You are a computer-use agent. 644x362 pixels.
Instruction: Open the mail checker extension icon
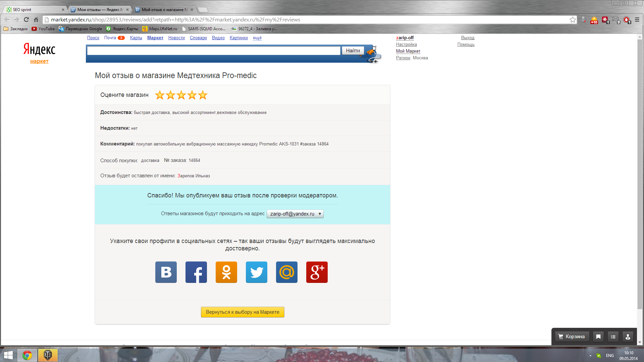(616, 20)
